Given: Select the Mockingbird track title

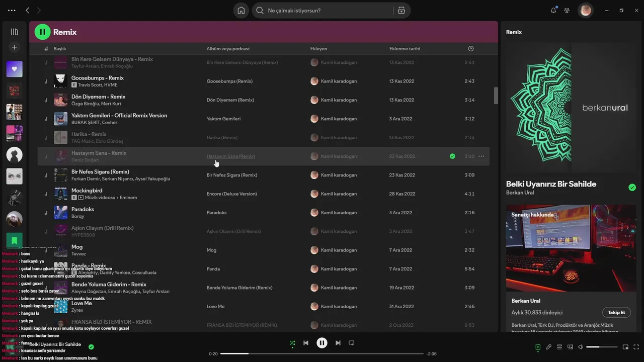Looking at the screenshot, I should pyautogui.click(x=87, y=191).
